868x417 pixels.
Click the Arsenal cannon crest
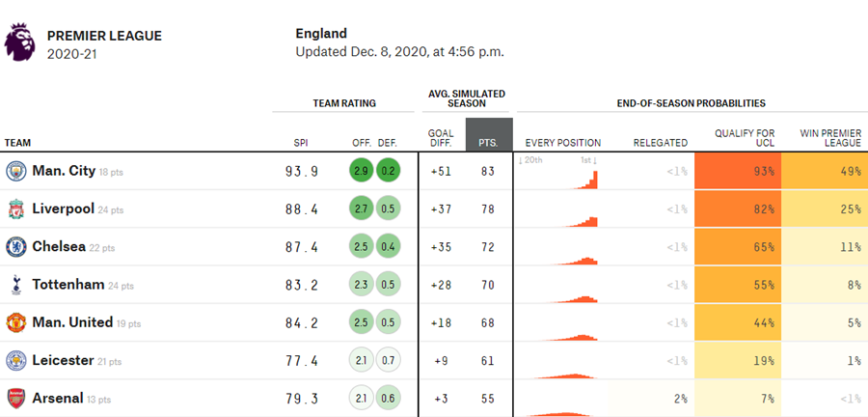click(x=16, y=399)
